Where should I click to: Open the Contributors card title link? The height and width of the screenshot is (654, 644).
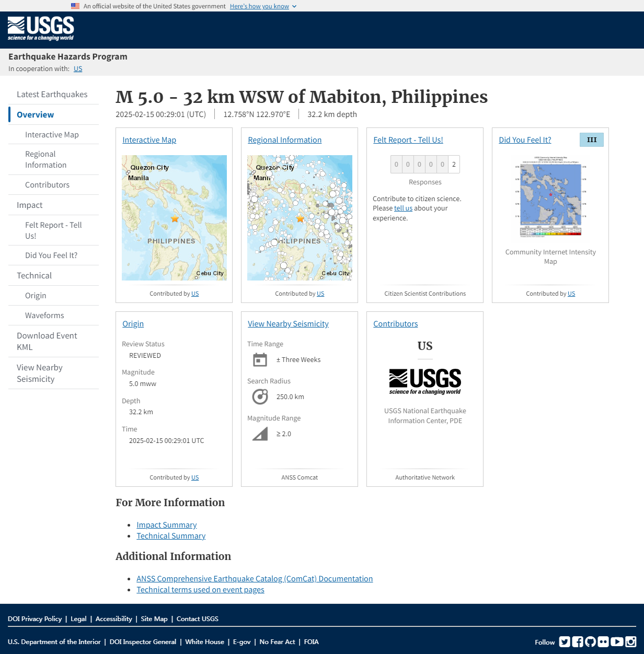click(395, 324)
